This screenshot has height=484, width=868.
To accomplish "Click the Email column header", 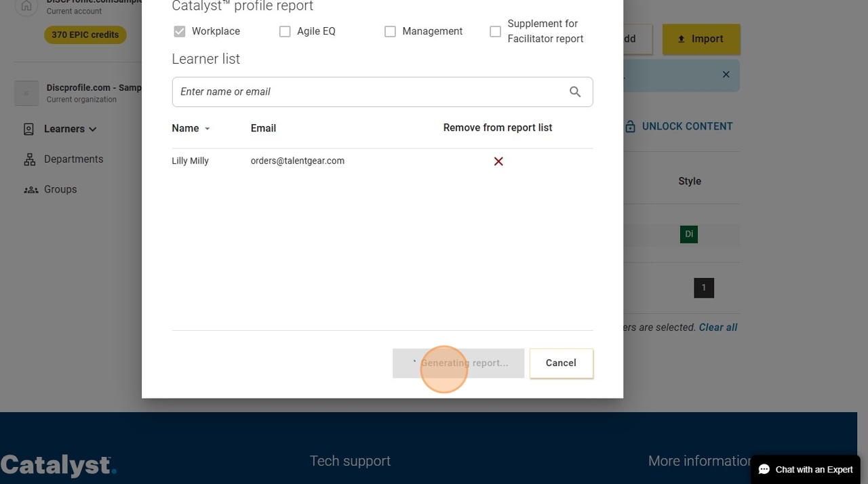I will [263, 128].
